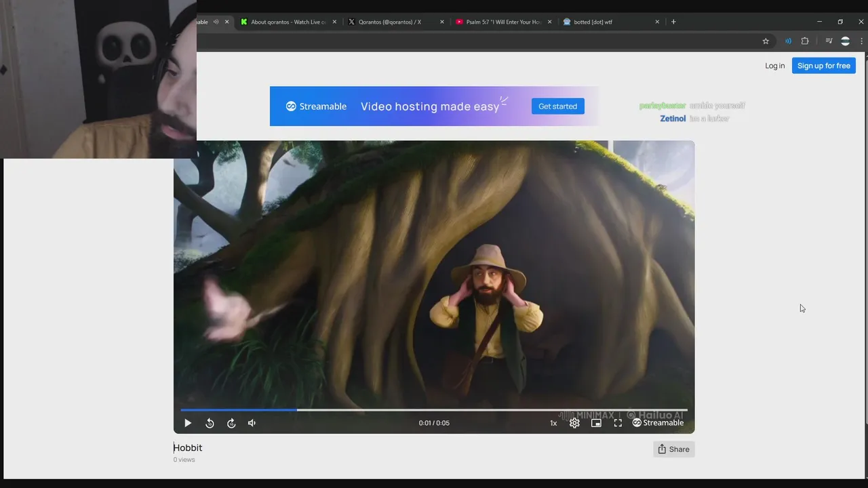This screenshot has width=868, height=488.
Task: Open video player settings gear
Action: coord(574,423)
